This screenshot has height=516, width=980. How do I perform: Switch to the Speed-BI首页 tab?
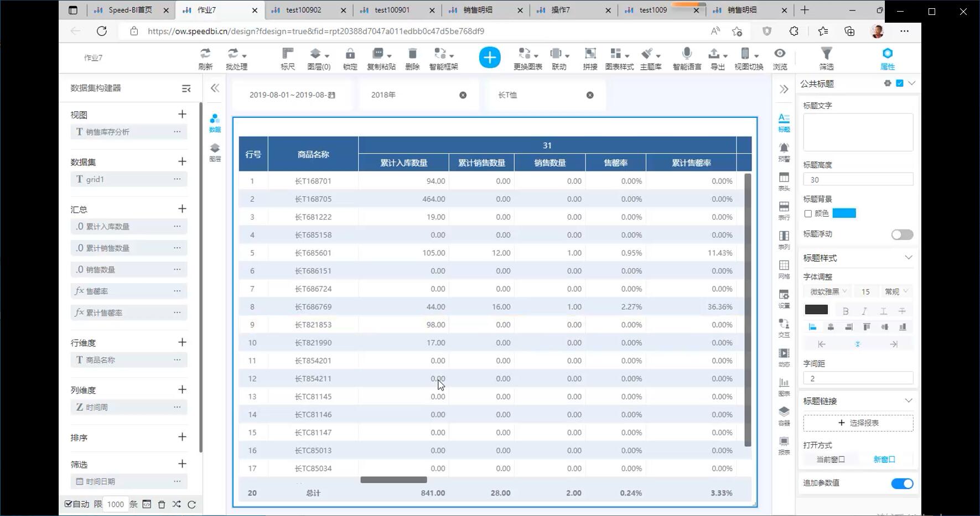[x=130, y=10]
